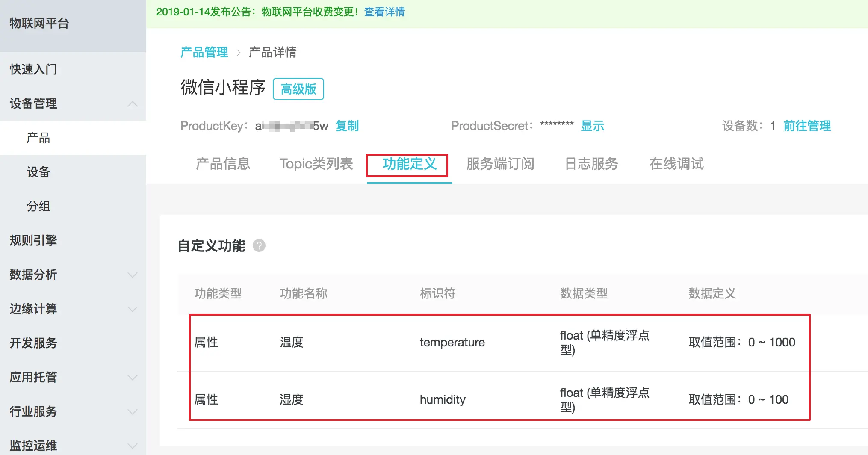Click the 微信小程序 product title
The image size is (868, 455).
(223, 88)
